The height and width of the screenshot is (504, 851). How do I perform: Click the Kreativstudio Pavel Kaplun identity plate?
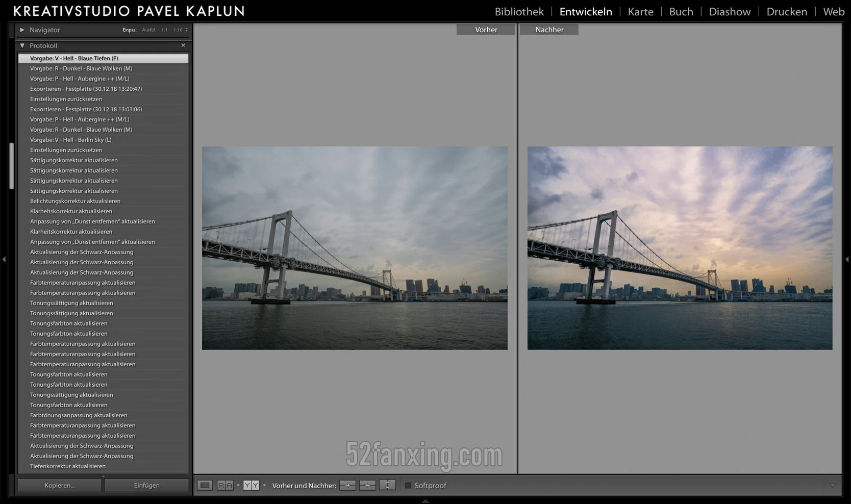pos(129,11)
